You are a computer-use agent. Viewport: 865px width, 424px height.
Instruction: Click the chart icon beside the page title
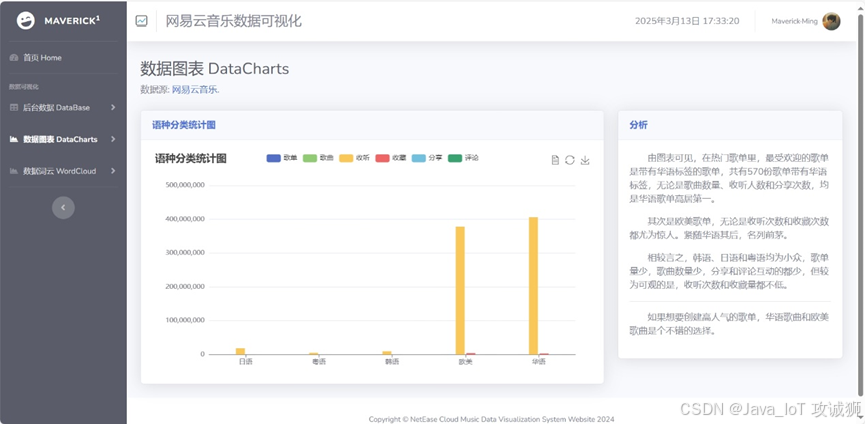[142, 21]
